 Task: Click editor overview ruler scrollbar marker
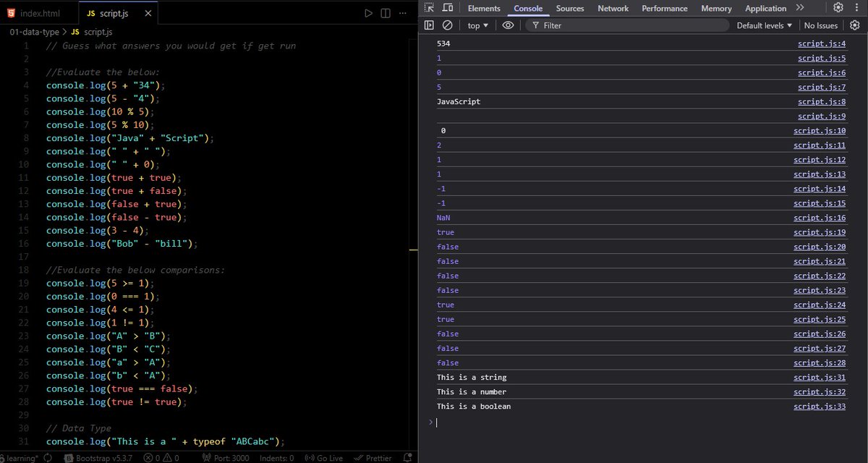point(414,250)
